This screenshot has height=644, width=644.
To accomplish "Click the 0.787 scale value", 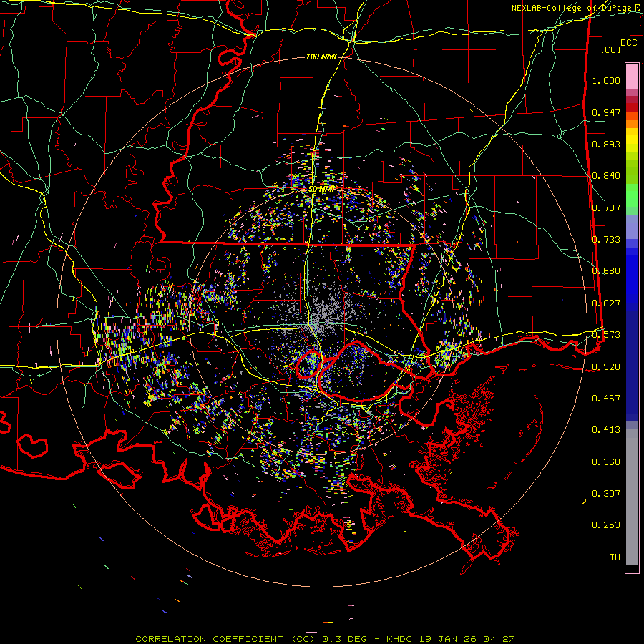I will [606, 208].
